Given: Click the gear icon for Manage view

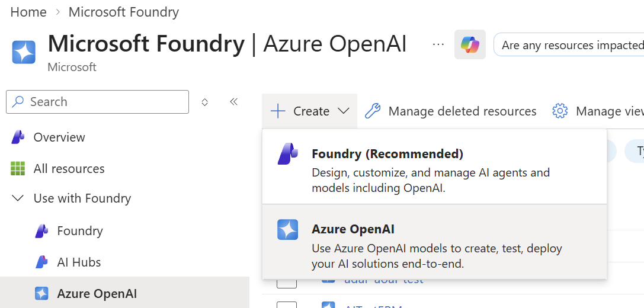Looking at the screenshot, I should pos(560,111).
